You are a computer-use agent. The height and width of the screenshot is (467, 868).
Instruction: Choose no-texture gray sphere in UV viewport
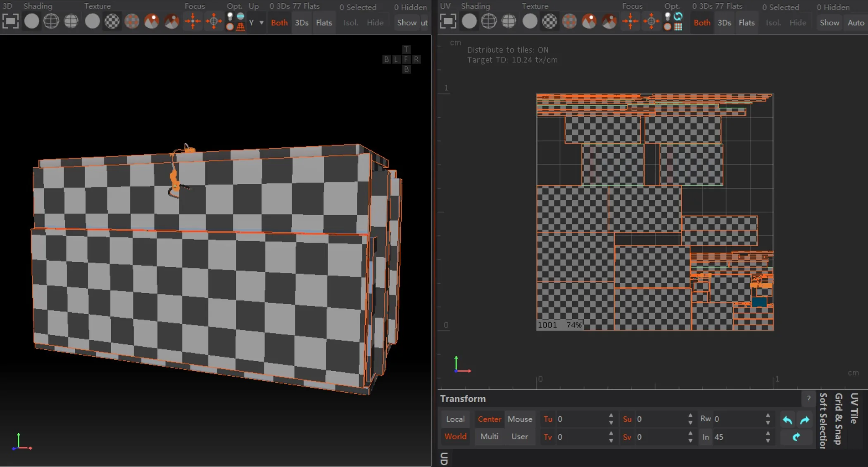click(530, 21)
